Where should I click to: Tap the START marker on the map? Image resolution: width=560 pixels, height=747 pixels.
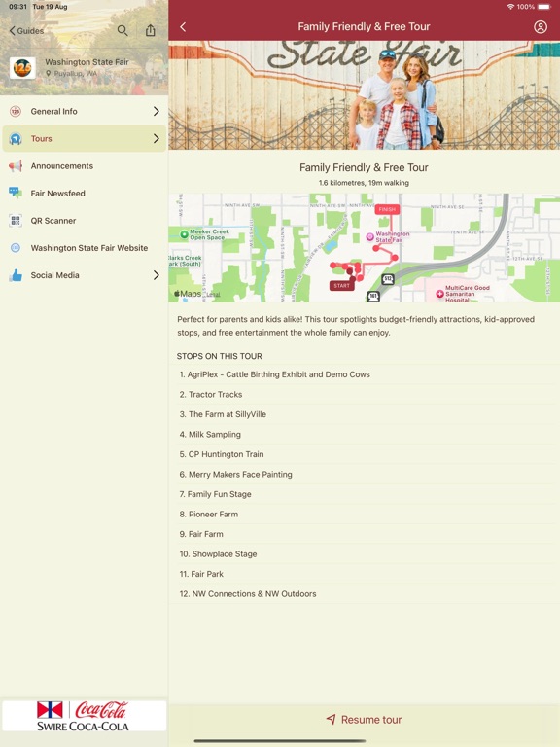click(x=341, y=285)
